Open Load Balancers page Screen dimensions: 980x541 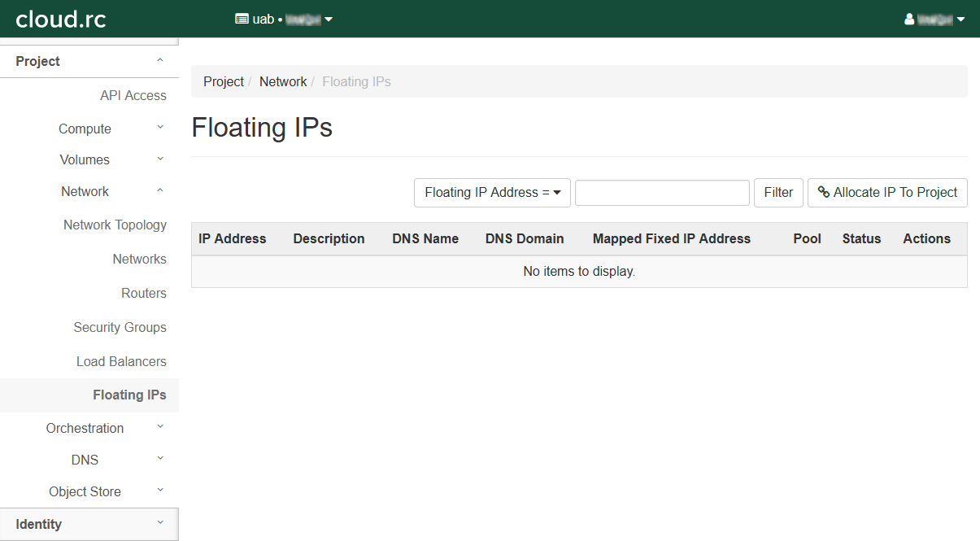121,361
